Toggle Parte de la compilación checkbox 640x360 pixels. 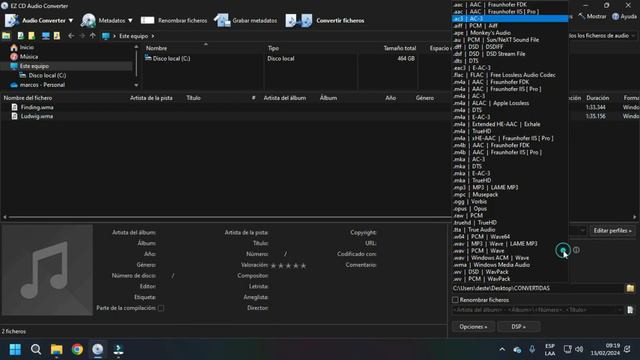pos(161,308)
